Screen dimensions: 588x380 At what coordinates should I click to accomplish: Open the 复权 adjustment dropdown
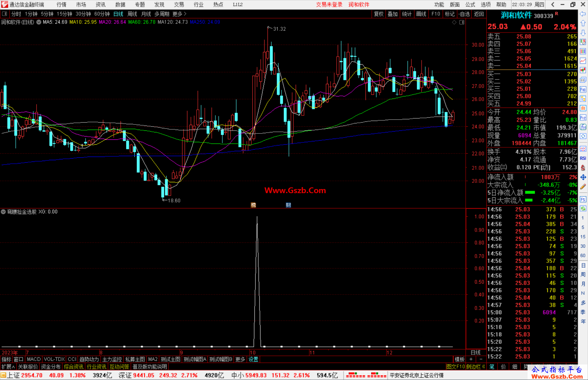[379, 14]
